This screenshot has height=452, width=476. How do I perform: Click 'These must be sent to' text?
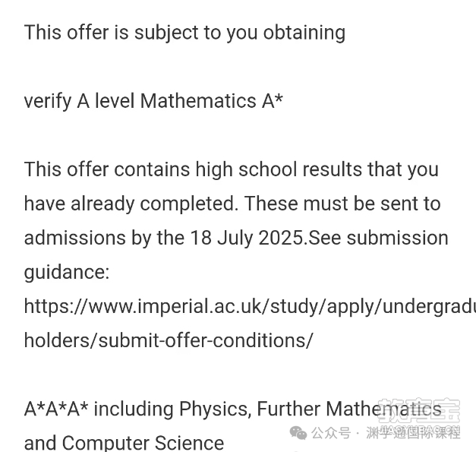(342, 204)
